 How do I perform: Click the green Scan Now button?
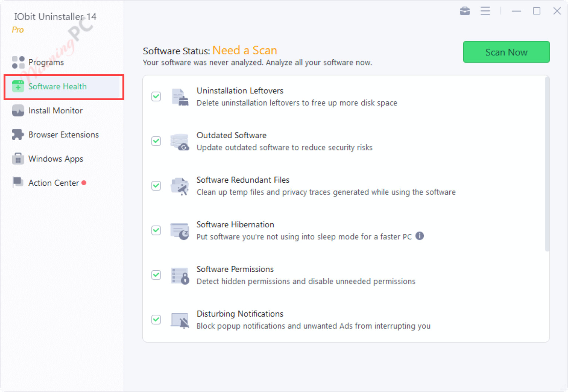coord(506,52)
